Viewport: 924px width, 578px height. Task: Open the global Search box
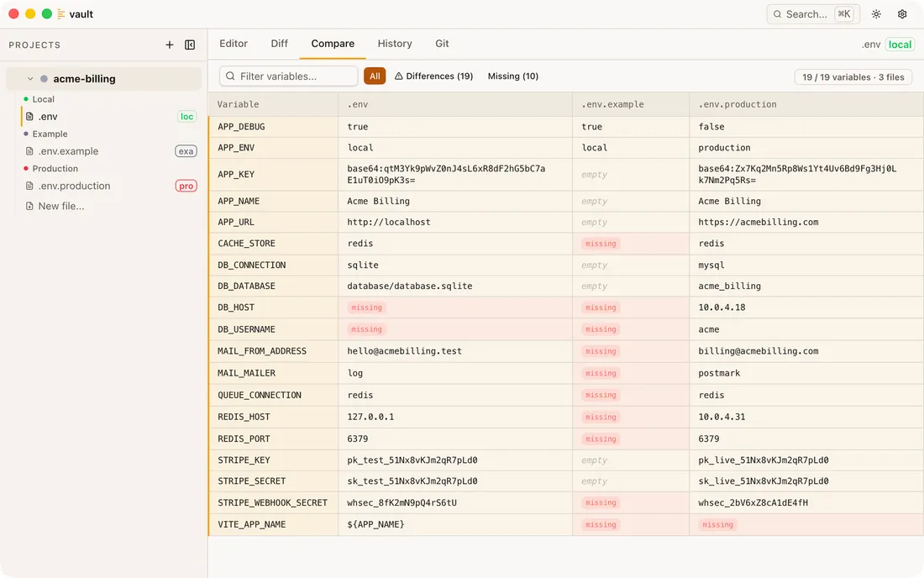click(813, 14)
